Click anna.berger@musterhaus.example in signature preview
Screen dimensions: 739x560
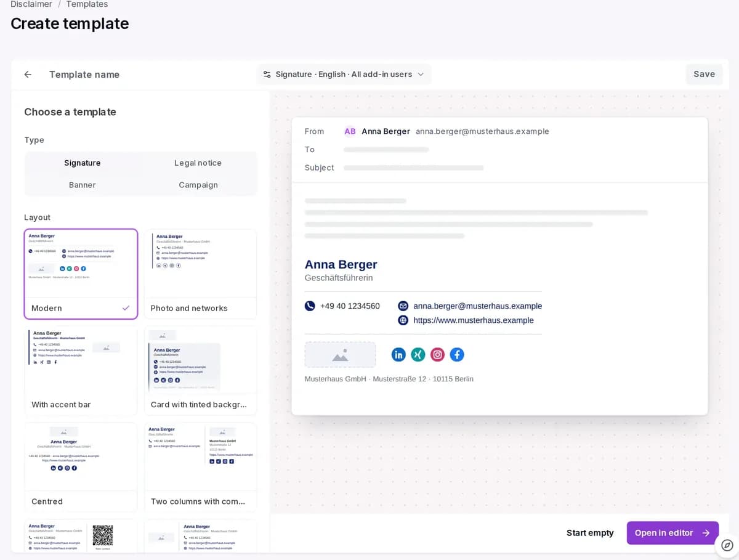478,306
